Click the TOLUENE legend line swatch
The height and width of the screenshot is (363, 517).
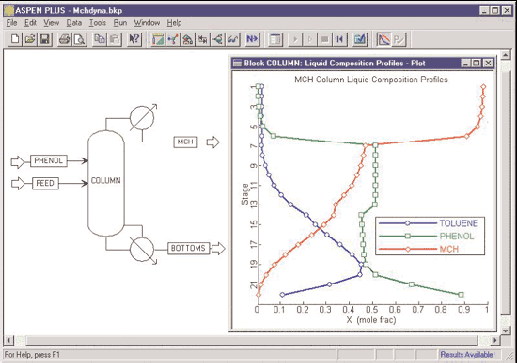407,223
